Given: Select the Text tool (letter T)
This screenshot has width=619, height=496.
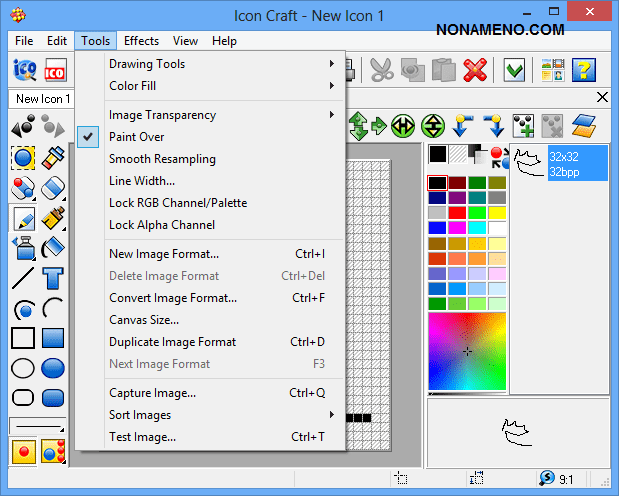Looking at the screenshot, I should coord(54,277).
